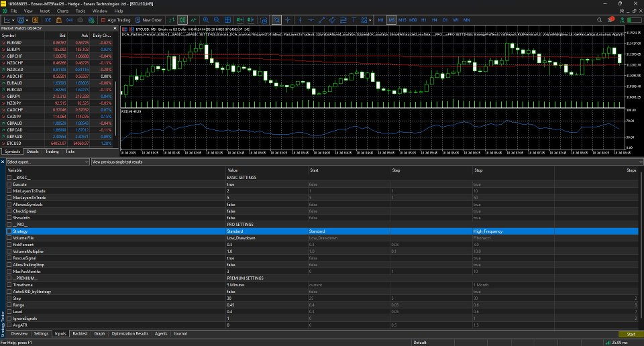Image resolution: width=644 pixels, height=346 pixels.
Task: Open notifications icon with red badge
Action: click(x=611, y=19)
